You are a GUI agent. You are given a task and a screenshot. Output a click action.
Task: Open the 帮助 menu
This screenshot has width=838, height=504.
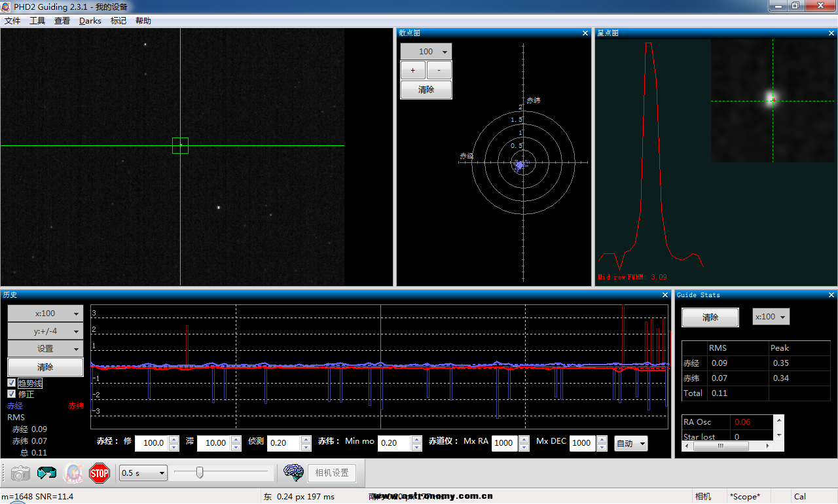[143, 21]
